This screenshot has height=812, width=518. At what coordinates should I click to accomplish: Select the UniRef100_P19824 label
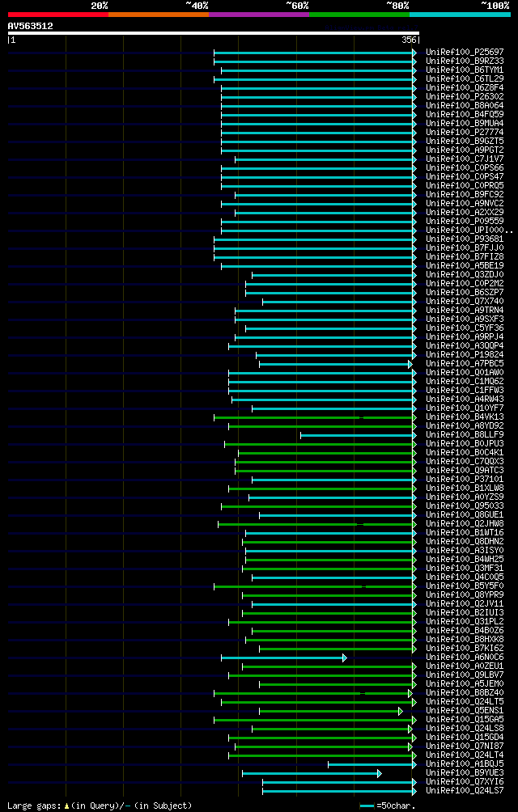[465, 355]
